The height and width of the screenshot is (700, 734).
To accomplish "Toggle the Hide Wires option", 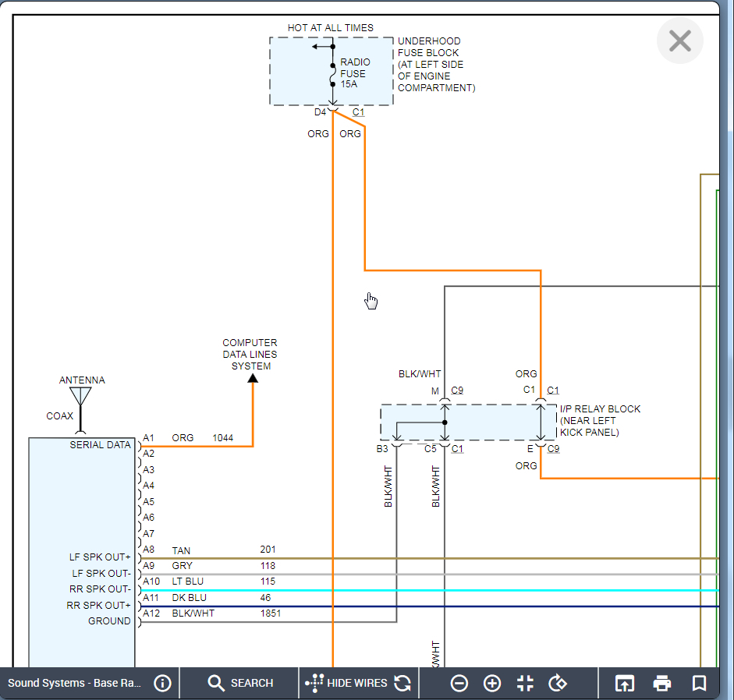I will pos(347,684).
